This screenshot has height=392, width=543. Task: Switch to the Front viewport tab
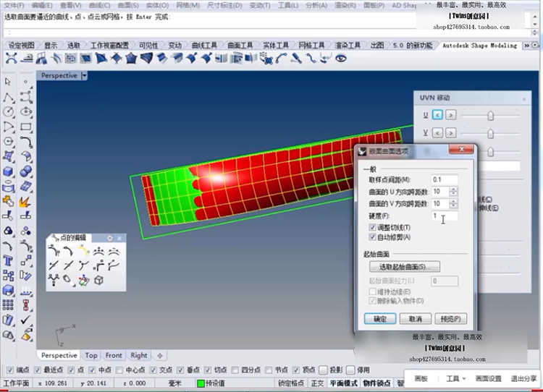114,355
